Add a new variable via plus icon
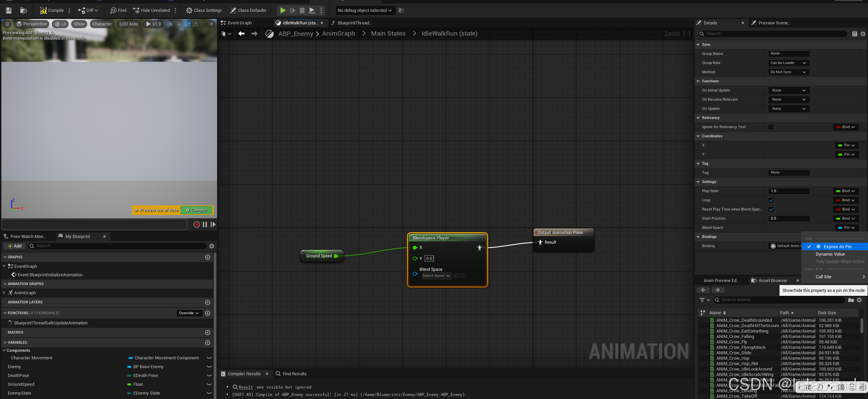 [208, 343]
